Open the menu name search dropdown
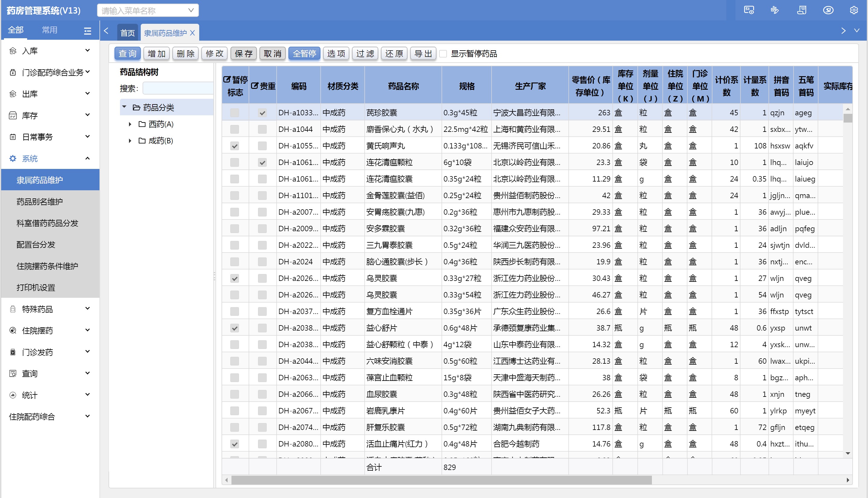Image resolution: width=868 pixels, height=498 pixels. tap(191, 11)
